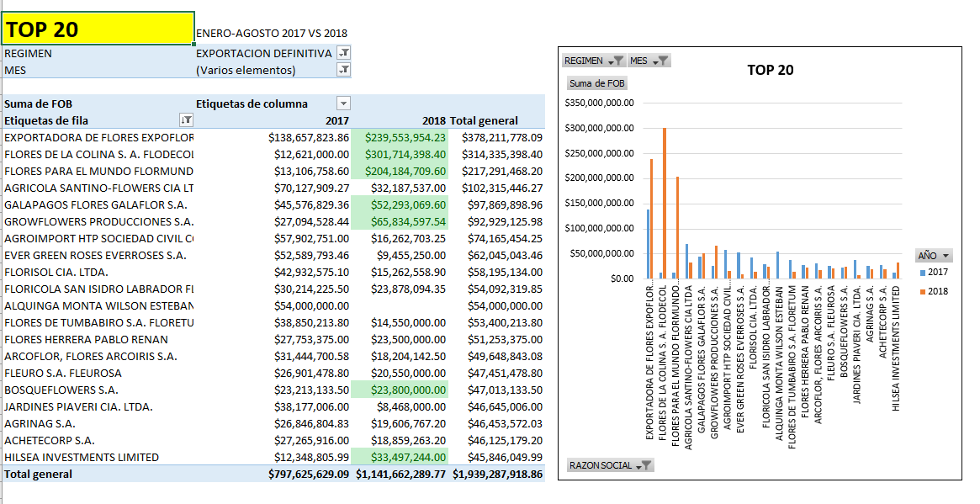Click the orange 2018 legend swatch
Screen dimensions: 980x504
click(x=923, y=291)
